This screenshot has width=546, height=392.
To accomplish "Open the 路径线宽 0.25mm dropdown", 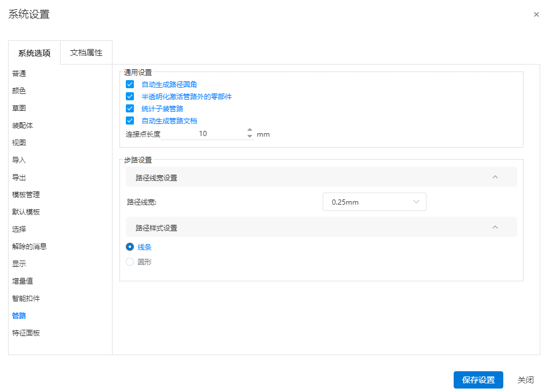I will click(374, 202).
